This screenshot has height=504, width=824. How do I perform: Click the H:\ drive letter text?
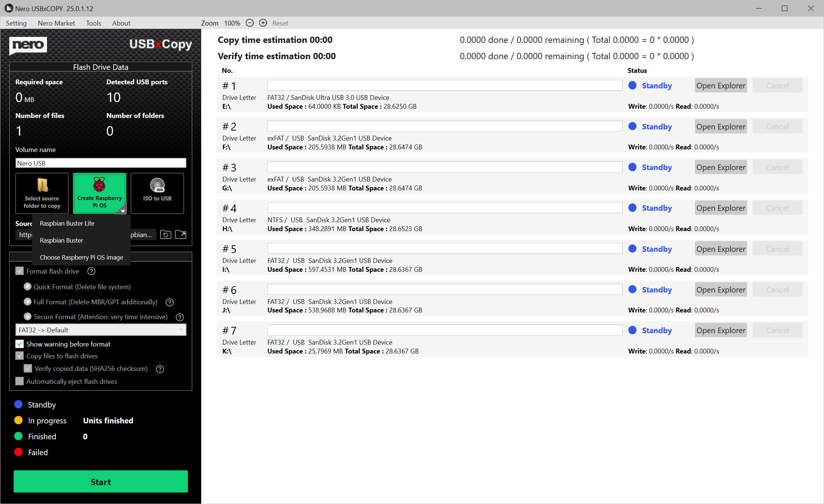pyautogui.click(x=227, y=229)
